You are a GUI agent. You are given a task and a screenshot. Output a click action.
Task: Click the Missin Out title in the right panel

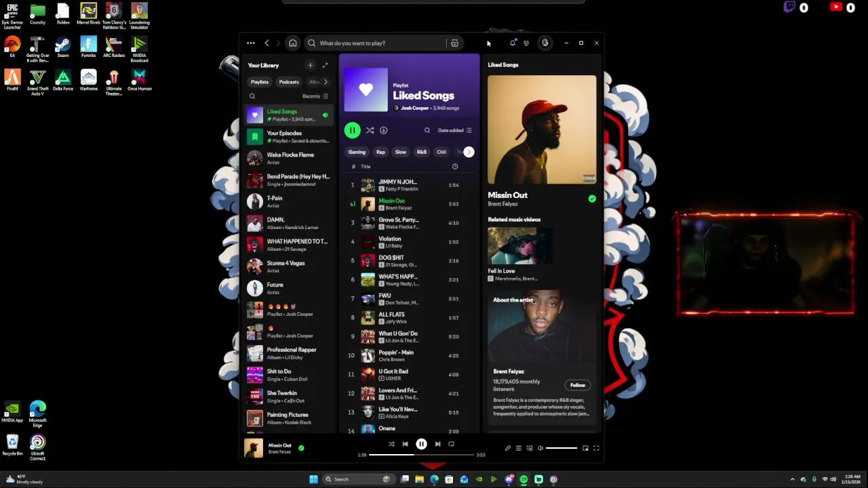tap(507, 195)
